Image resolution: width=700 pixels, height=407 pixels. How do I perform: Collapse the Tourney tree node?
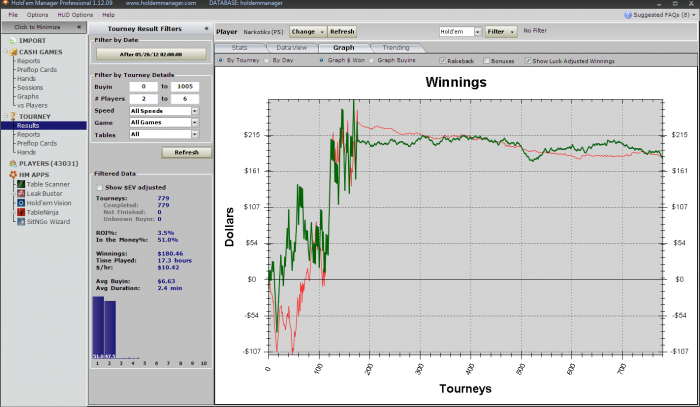[6, 116]
